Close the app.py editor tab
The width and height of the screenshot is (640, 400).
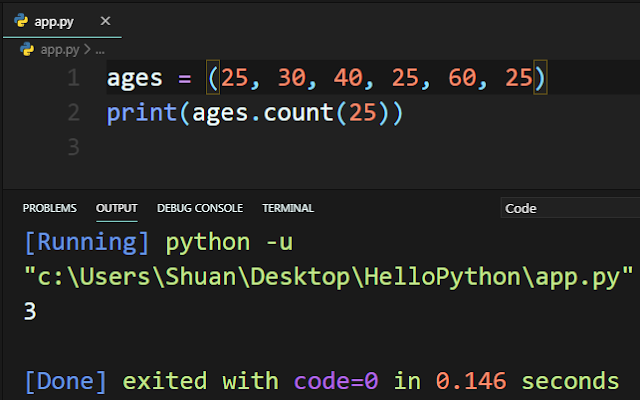click(x=105, y=21)
